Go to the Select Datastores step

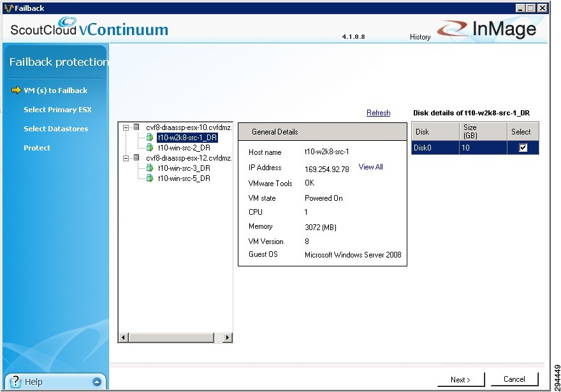(x=56, y=129)
